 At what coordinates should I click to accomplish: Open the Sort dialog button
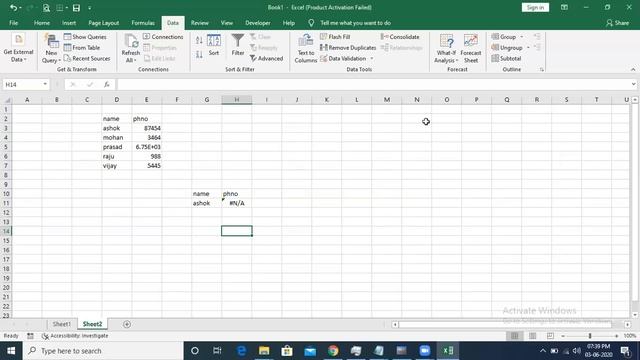click(214, 45)
